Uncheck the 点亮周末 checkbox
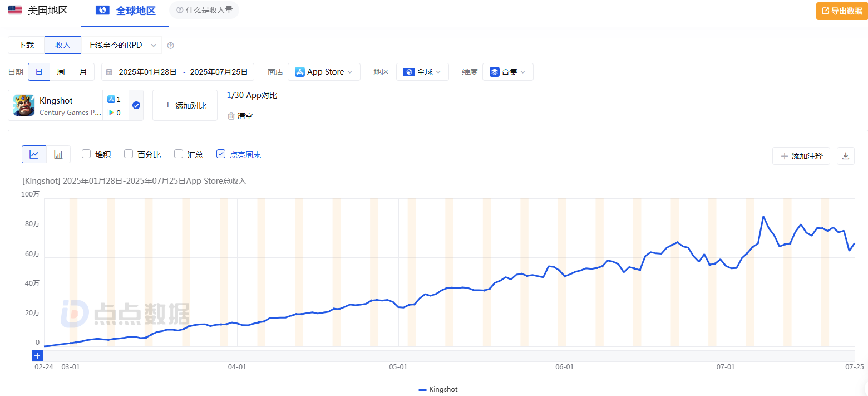Screen dimensions: 868x396 coord(221,154)
